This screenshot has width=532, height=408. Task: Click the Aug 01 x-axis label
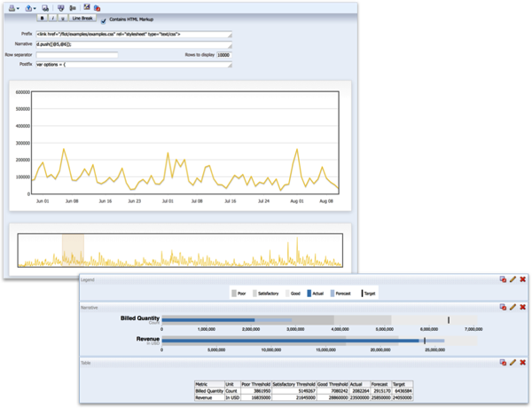(x=297, y=201)
